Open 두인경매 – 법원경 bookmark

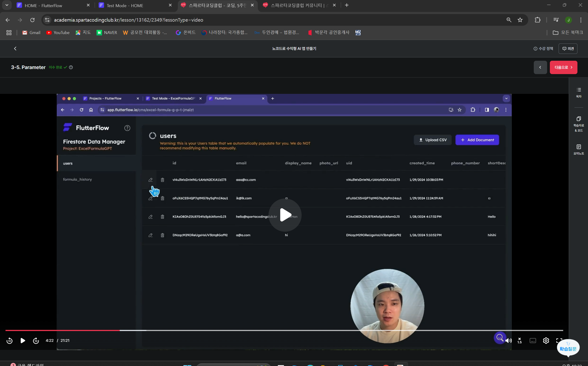coord(277,33)
